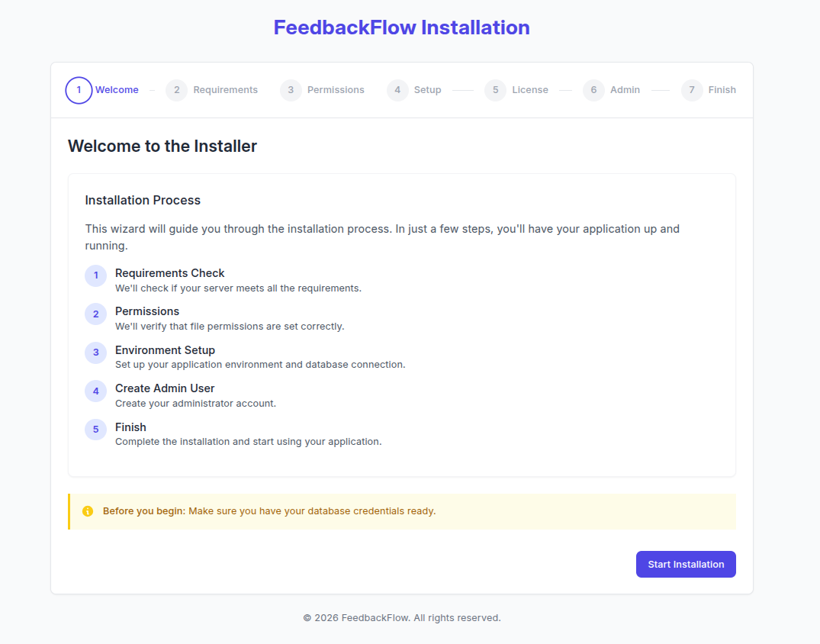Open the Permissions step from the stepper

click(x=336, y=90)
